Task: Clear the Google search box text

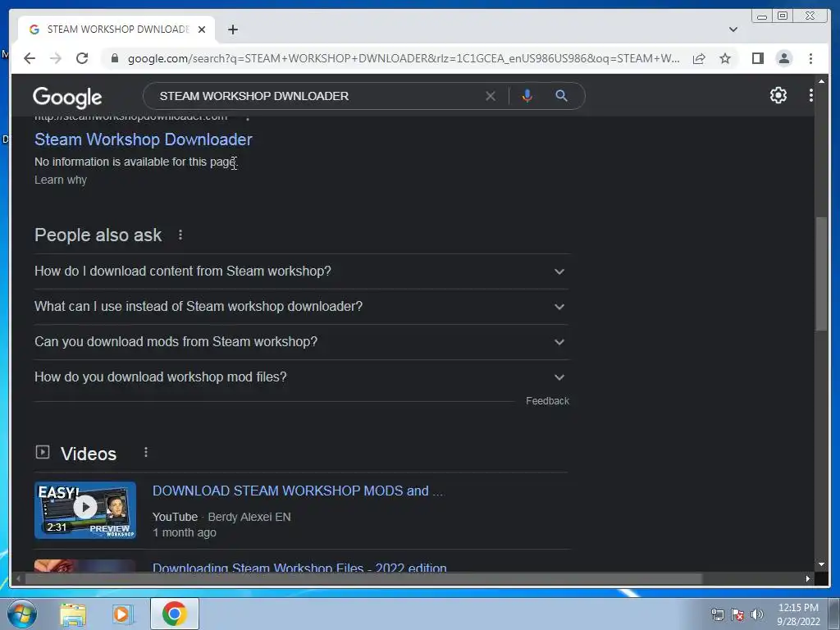Action: 491,96
